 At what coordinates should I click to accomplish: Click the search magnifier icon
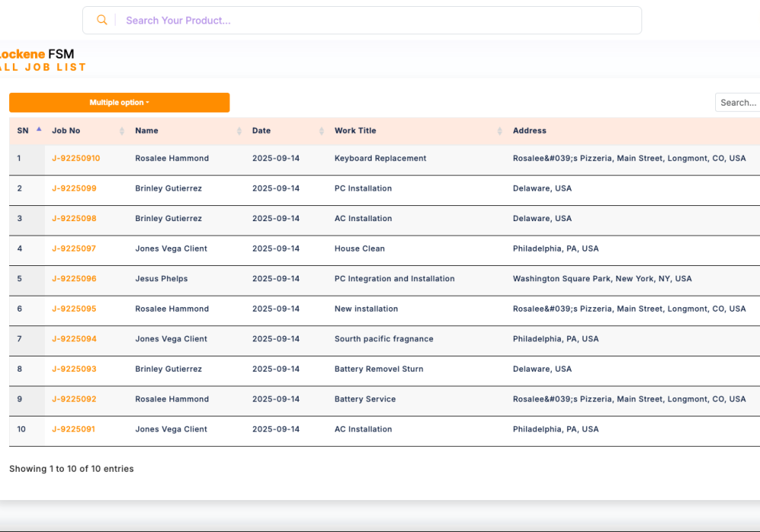pyautogui.click(x=102, y=21)
